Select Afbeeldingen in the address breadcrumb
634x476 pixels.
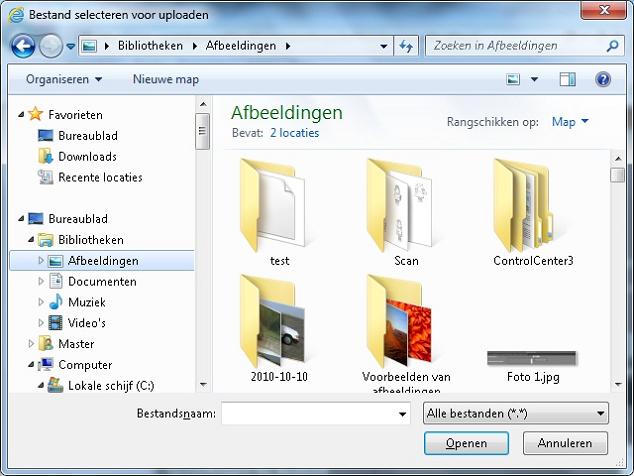[241, 46]
